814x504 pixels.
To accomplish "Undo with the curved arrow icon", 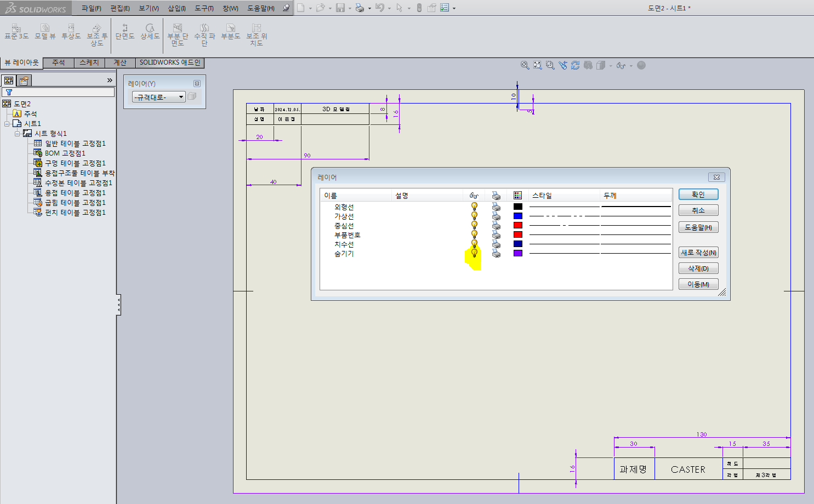I will coord(379,8).
